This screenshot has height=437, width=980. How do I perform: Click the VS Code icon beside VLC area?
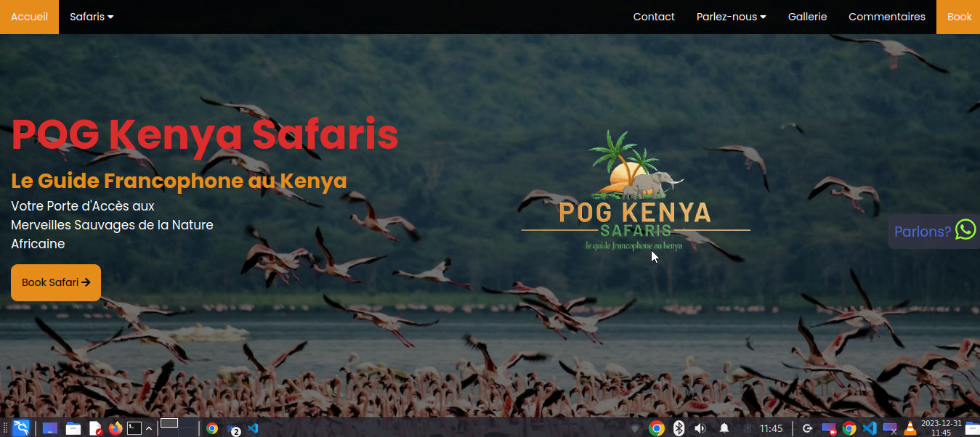(x=869, y=428)
